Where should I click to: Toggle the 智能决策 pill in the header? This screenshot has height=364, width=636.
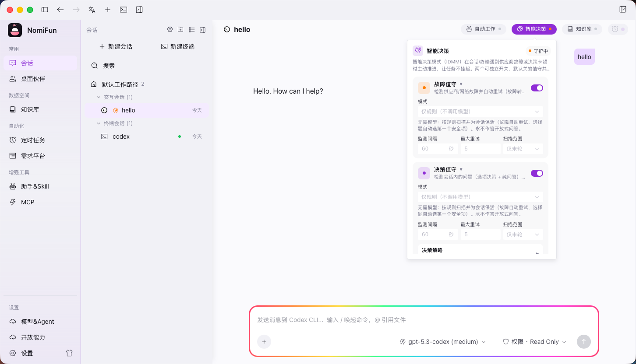pos(534,29)
